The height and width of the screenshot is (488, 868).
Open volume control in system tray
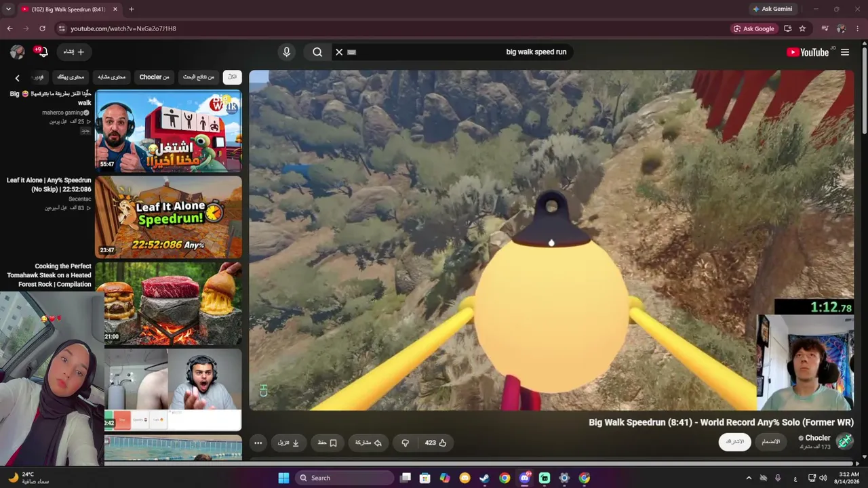[823, 478]
